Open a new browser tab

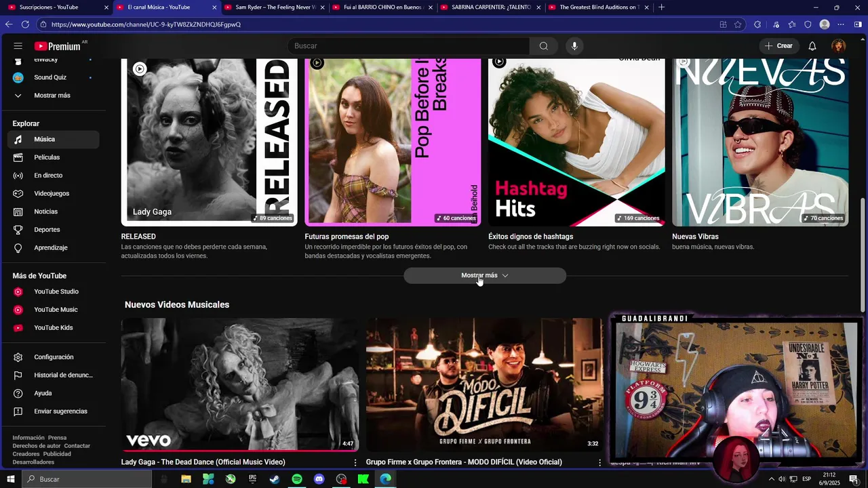point(661,7)
